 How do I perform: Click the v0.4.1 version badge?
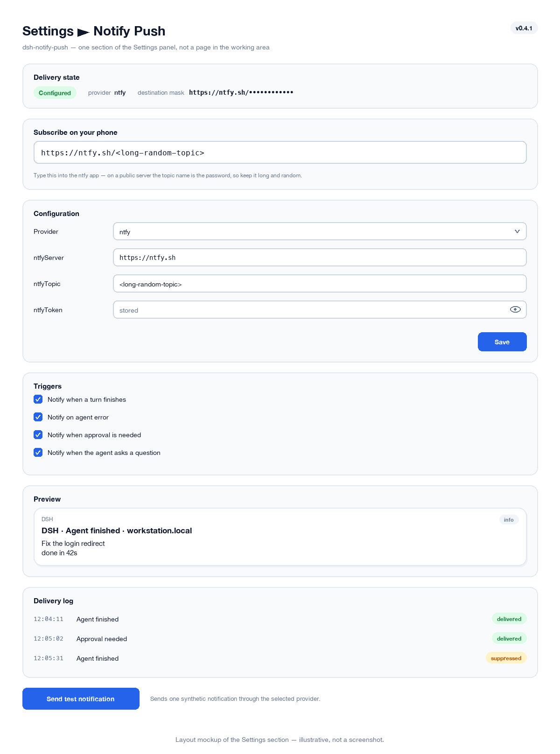tap(524, 28)
